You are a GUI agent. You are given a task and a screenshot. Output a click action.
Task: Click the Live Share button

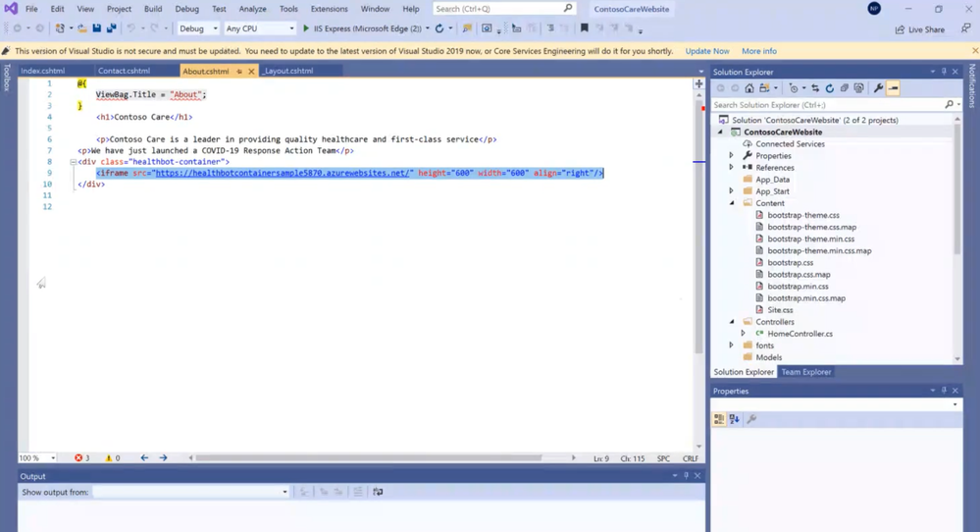pos(919,29)
